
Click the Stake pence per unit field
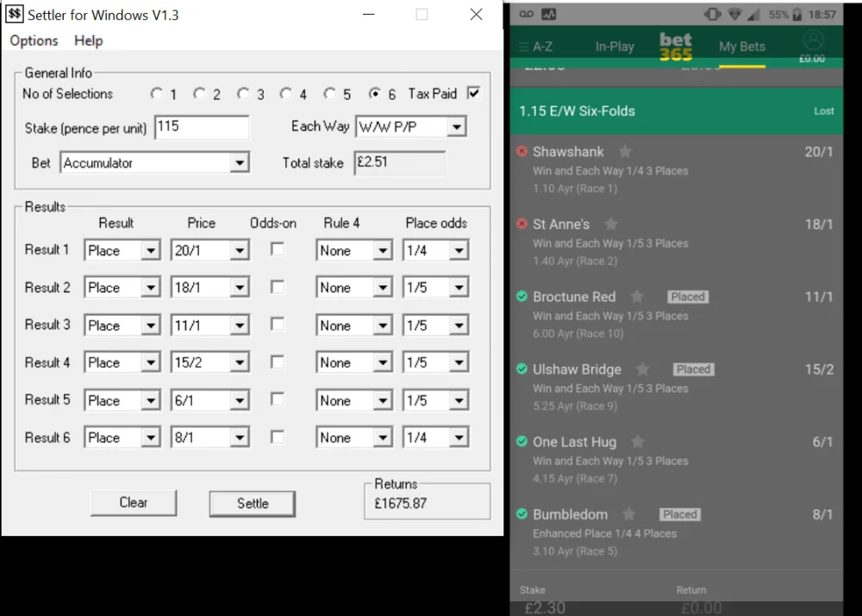202,127
